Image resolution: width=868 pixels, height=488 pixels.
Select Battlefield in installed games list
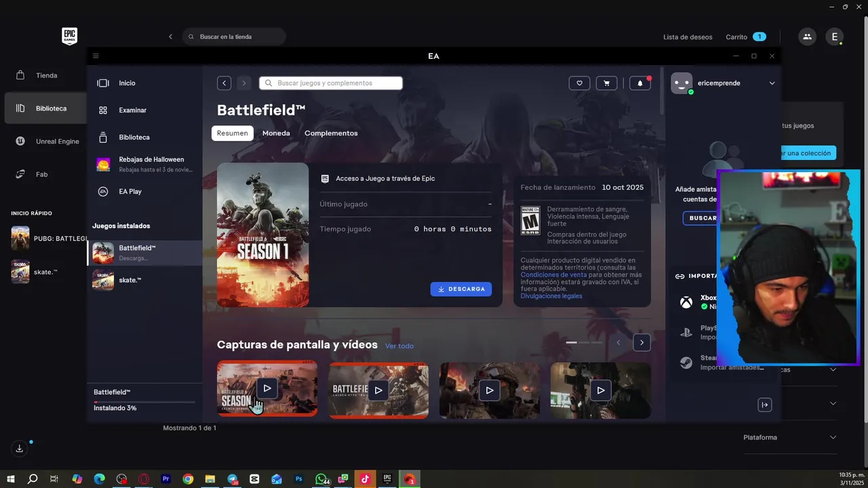[x=145, y=253]
